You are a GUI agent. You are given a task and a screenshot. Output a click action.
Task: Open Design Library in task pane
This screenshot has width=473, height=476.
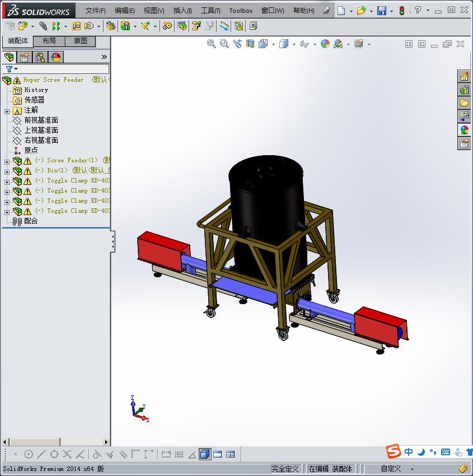(464, 90)
